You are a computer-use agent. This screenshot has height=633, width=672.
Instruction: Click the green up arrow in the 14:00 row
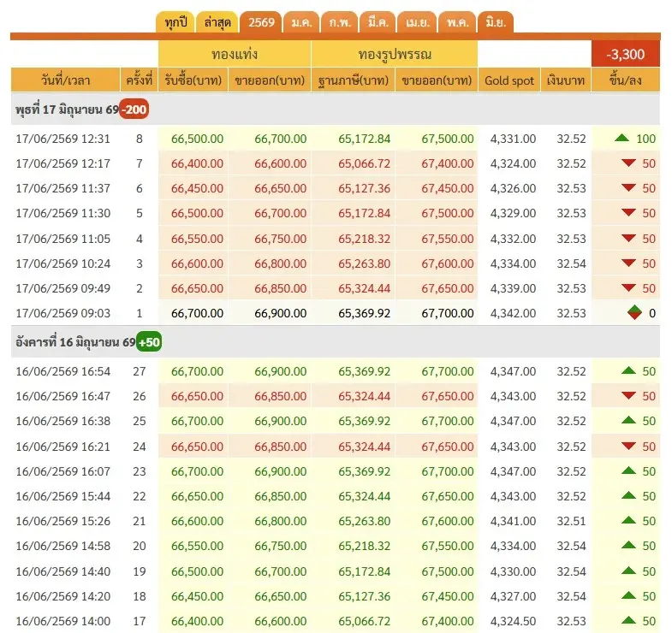[x=628, y=619]
